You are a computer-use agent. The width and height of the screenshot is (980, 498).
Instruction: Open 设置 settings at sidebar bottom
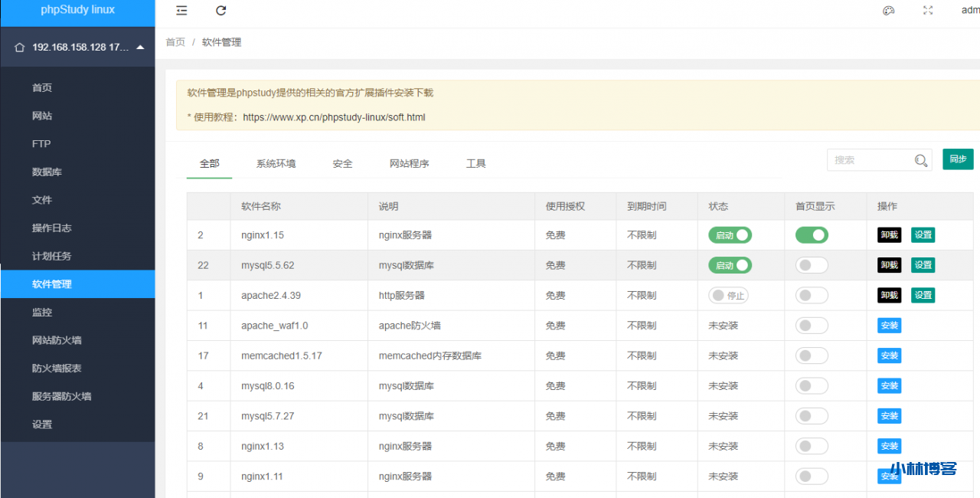pos(42,424)
